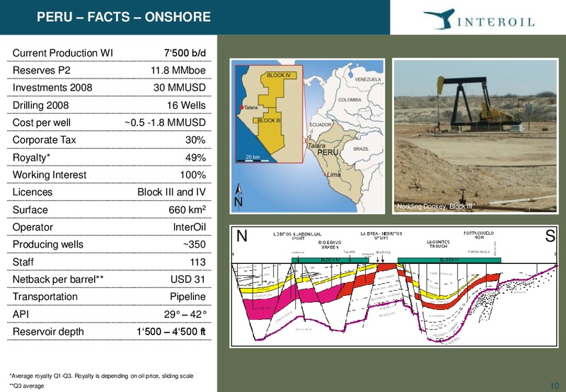The height and width of the screenshot is (392, 566).
Task: Select the slide title 'PERU – FACTS – ONSHORE'
Action: coord(124,17)
